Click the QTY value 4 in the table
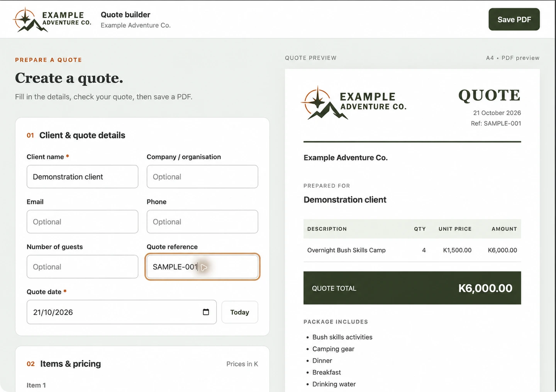556x392 pixels. coord(424,250)
